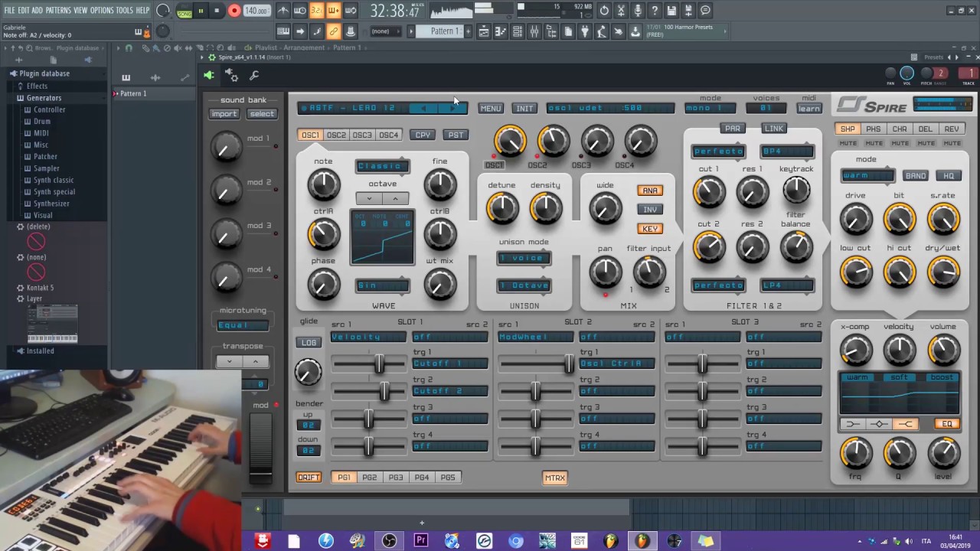Click the import sound bank button

[x=224, y=114]
